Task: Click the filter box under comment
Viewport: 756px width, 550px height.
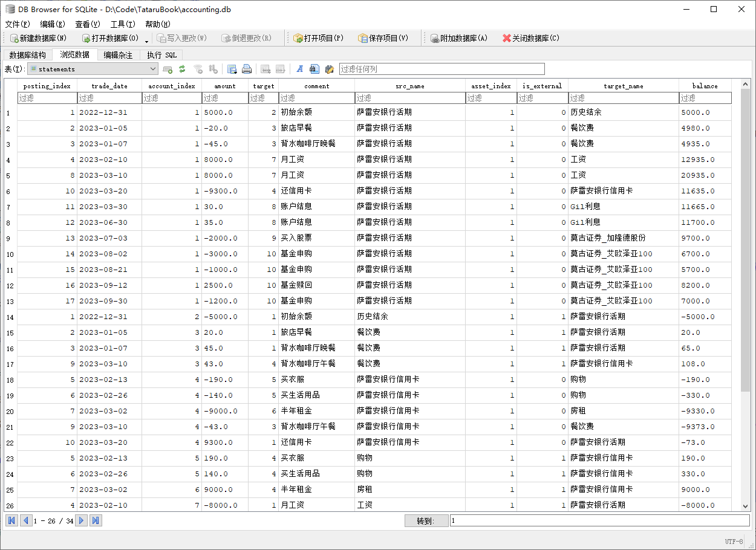Action: point(317,98)
